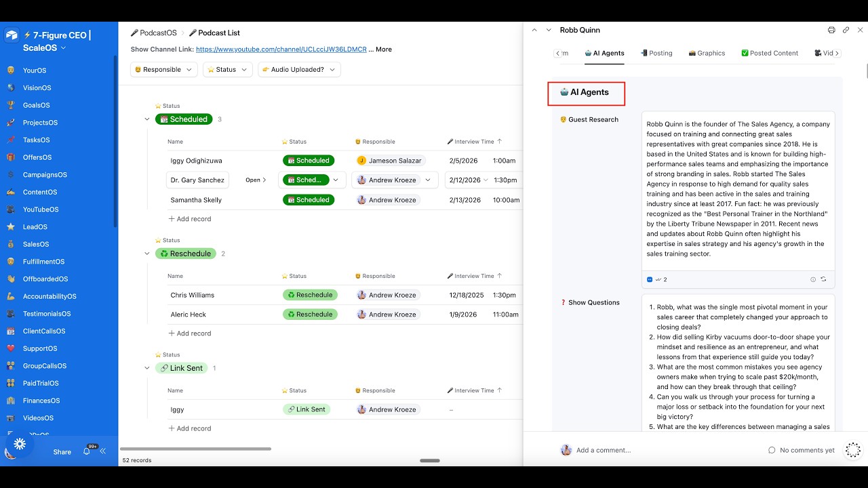Open GoalsOS trophy item in sidebar
Image resolution: width=868 pixels, height=488 pixels.
(x=35, y=105)
